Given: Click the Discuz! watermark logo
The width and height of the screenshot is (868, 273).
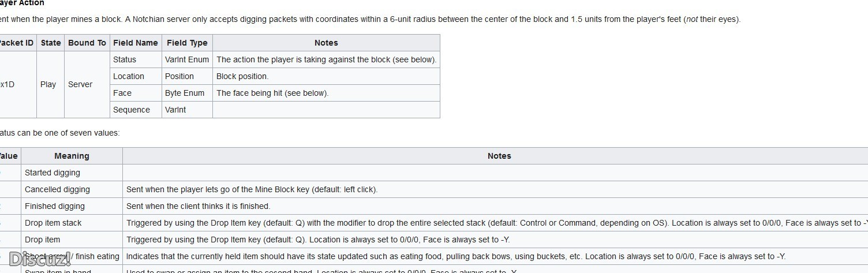Looking at the screenshot, I should pos(40,259).
